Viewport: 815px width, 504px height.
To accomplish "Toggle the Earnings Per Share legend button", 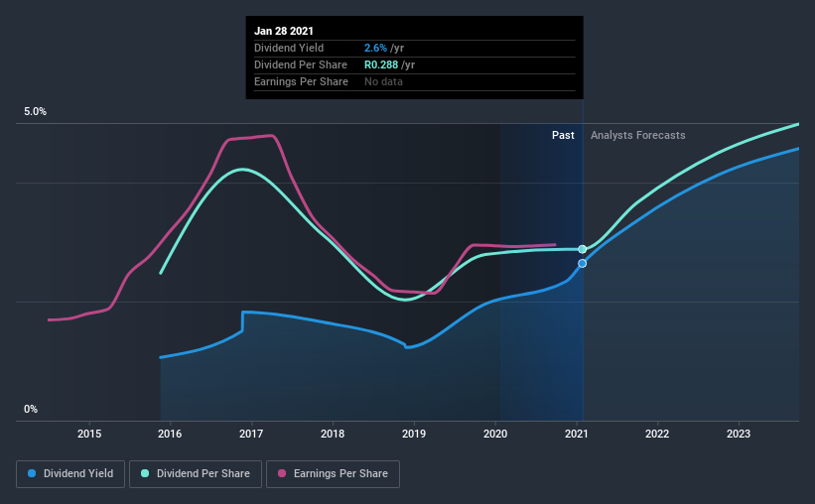I will [x=333, y=474].
